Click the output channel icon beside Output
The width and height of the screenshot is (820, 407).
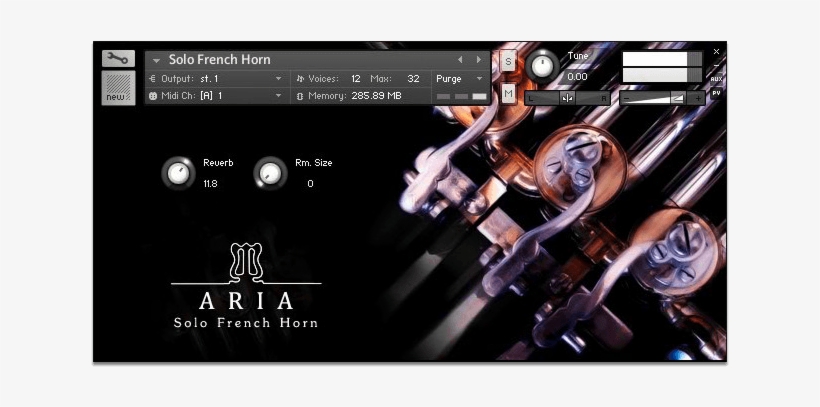point(153,79)
